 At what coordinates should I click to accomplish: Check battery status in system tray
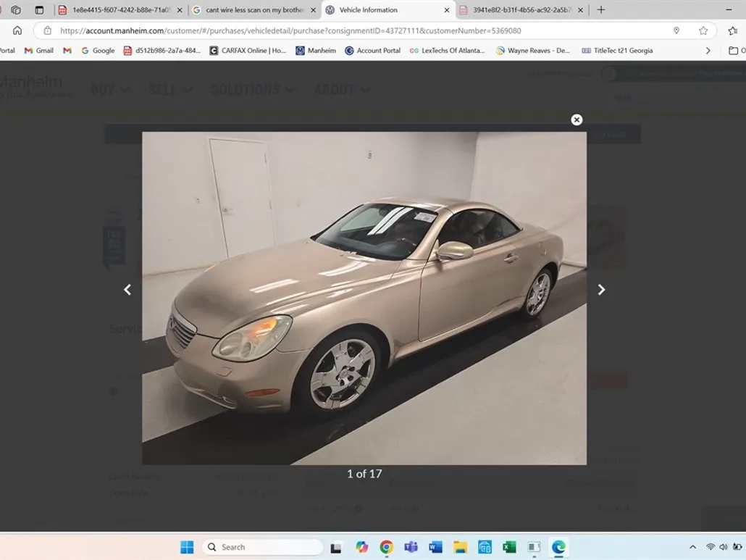click(x=737, y=547)
